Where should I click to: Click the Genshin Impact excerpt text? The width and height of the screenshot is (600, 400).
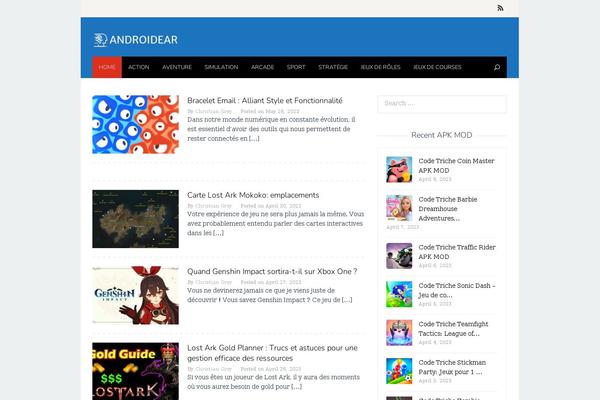[x=270, y=295]
